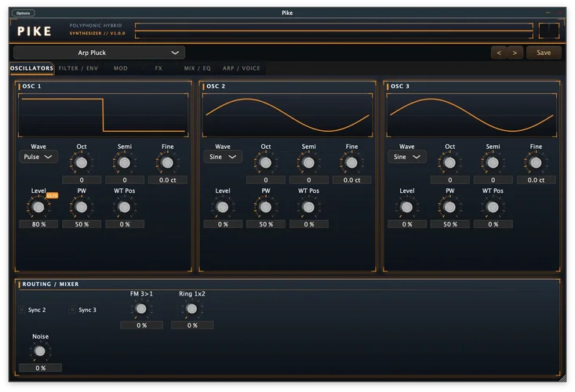Click the PIKE logo
This screenshot has height=392, width=575.
tap(35, 31)
